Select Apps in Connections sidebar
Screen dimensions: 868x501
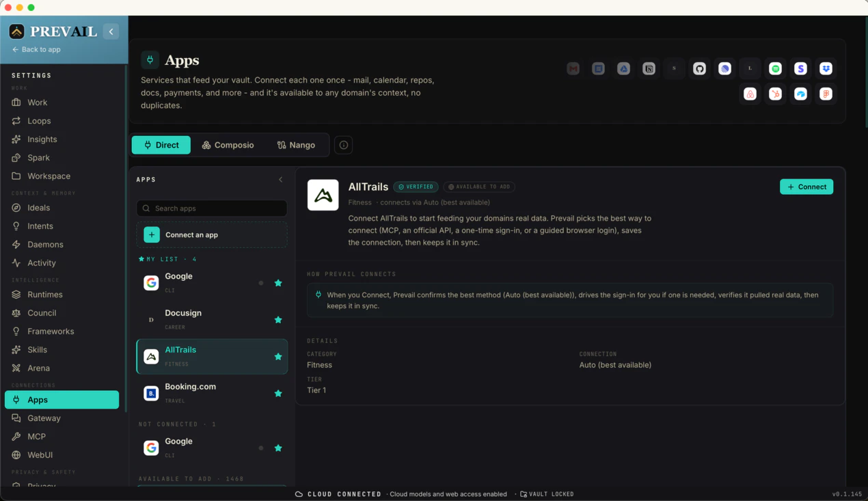pyautogui.click(x=62, y=400)
